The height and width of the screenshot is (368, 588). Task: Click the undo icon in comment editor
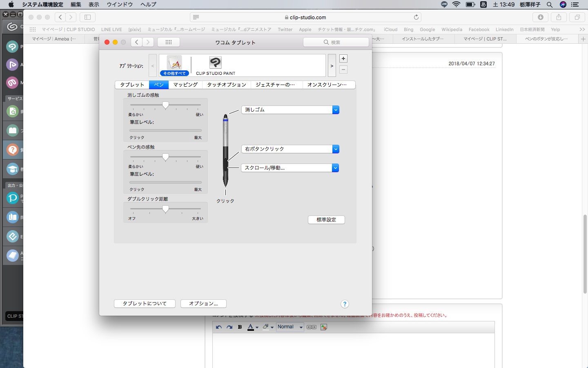click(219, 327)
